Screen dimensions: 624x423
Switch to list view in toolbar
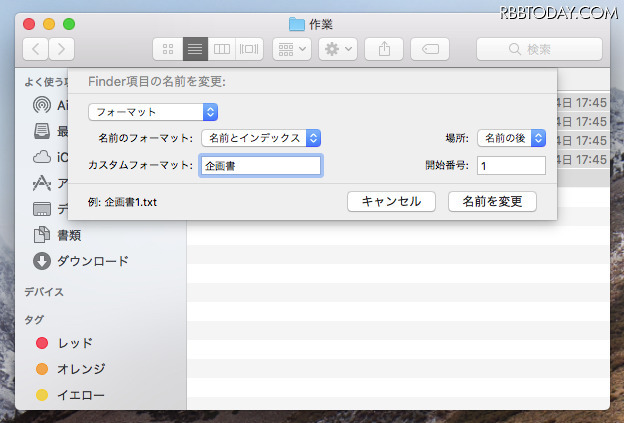194,48
